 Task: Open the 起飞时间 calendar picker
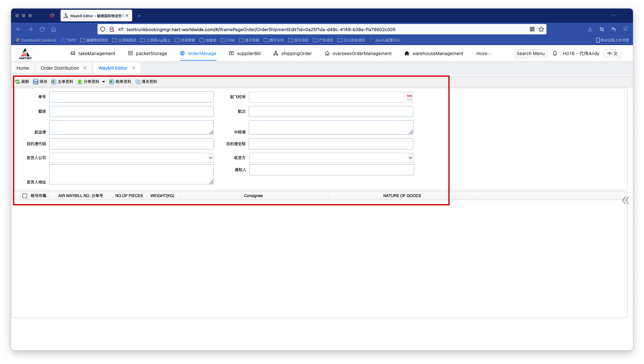click(409, 97)
